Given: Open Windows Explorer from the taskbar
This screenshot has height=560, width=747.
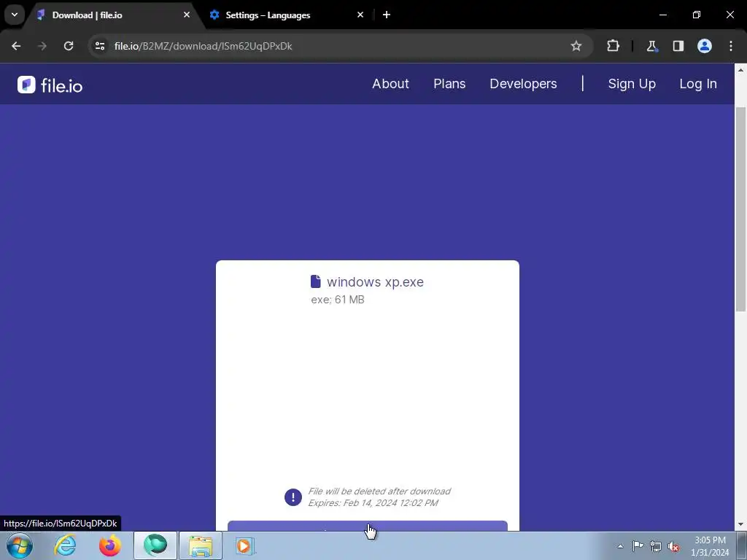Looking at the screenshot, I should point(201,545).
